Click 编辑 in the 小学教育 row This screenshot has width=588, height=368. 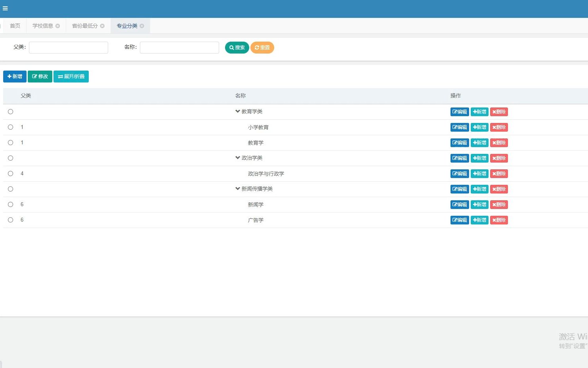tap(460, 127)
